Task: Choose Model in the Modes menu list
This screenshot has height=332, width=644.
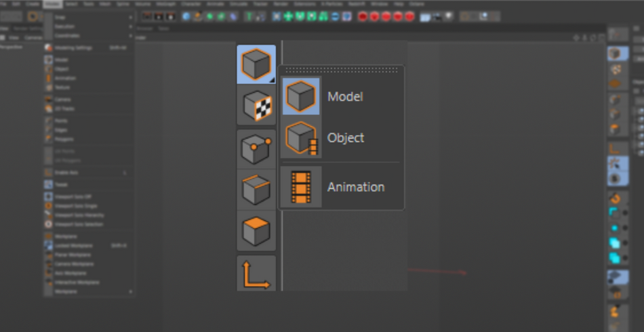Action: pyautogui.click(x=89, y=60)
